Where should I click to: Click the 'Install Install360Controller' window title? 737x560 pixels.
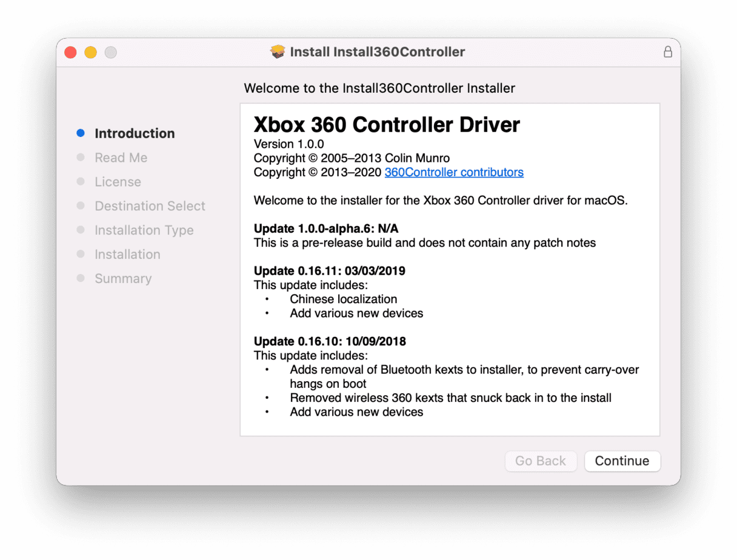tap(378, 52)
